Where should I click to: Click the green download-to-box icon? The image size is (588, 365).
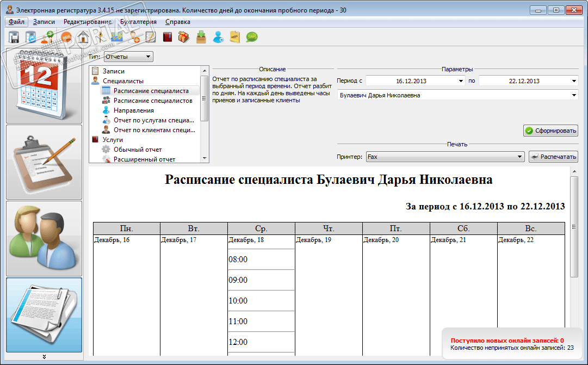pos(201,37)
